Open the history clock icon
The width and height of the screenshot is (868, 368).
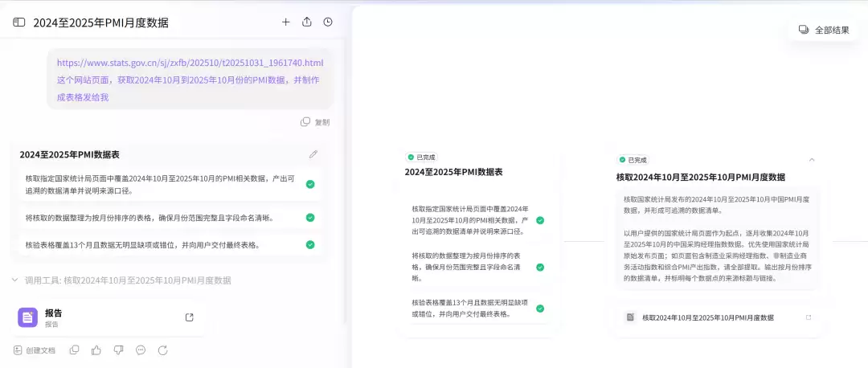[x=328, y=22]
